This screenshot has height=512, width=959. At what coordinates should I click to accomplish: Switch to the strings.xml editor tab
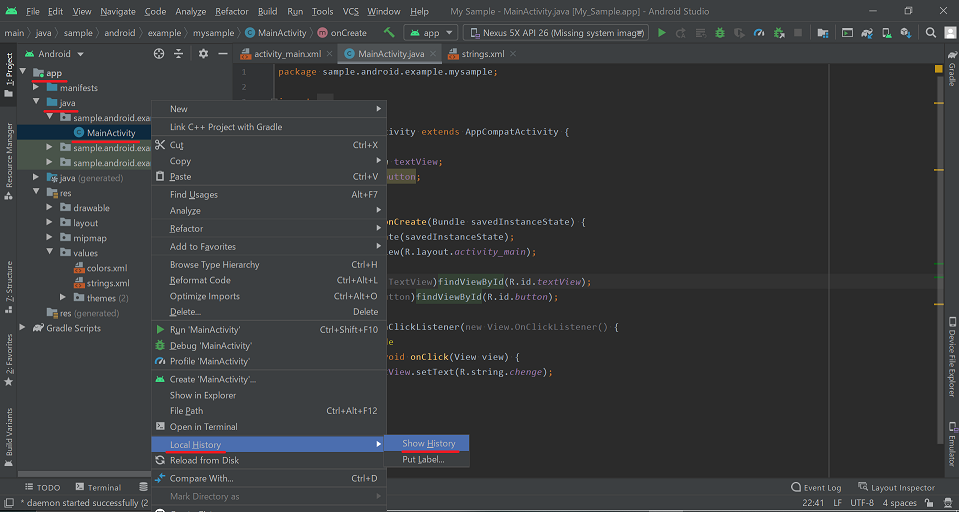pos(483,54)
